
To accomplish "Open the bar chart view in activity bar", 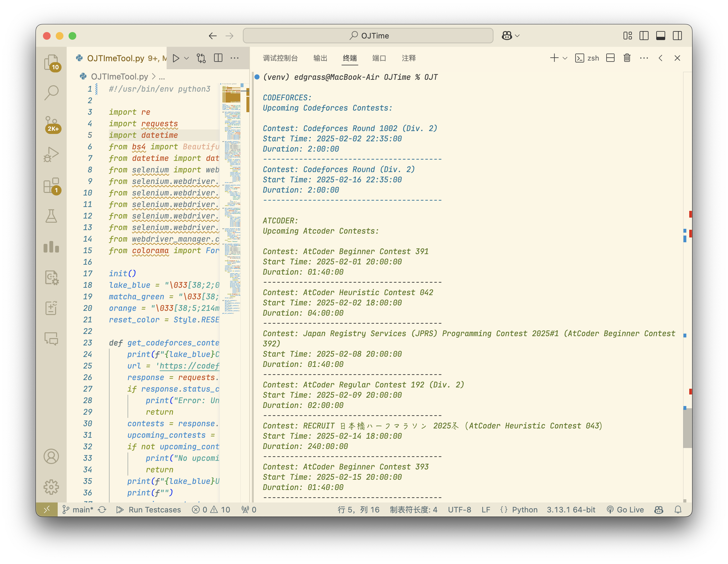I will 51,247.
